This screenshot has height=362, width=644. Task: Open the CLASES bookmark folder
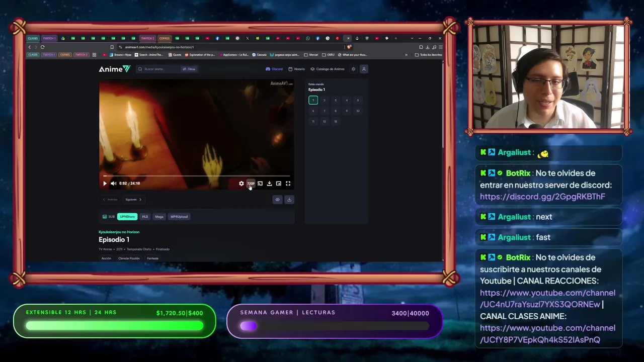[x=33, y=55]
